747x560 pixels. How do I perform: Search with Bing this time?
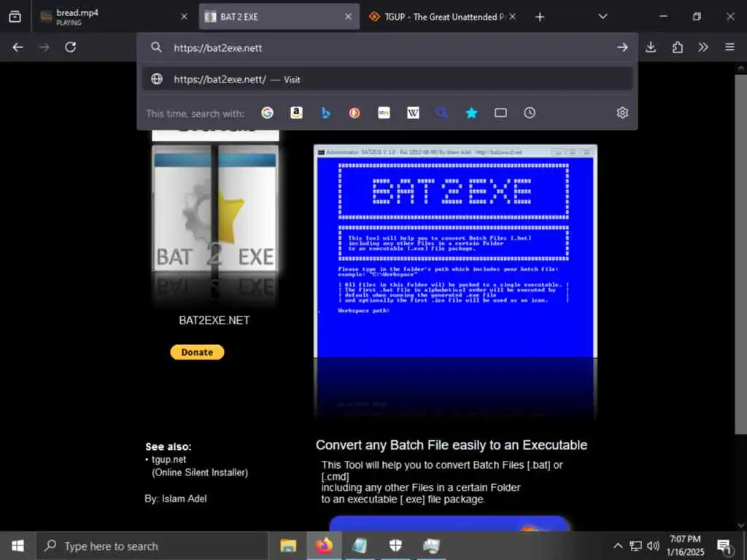point(326,113)
